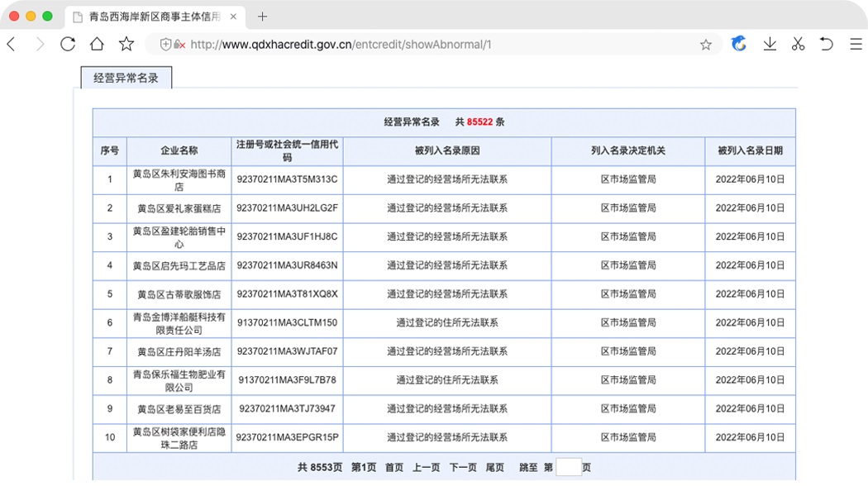Reload the page with refresh icon
Viewport: 868px width, 486px height.
click(x=68, y=45)
